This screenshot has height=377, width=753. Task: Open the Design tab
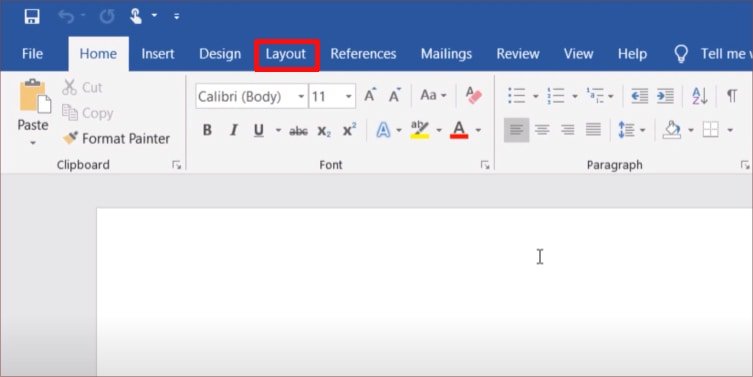pyautogui.click(x=220, y=54)
